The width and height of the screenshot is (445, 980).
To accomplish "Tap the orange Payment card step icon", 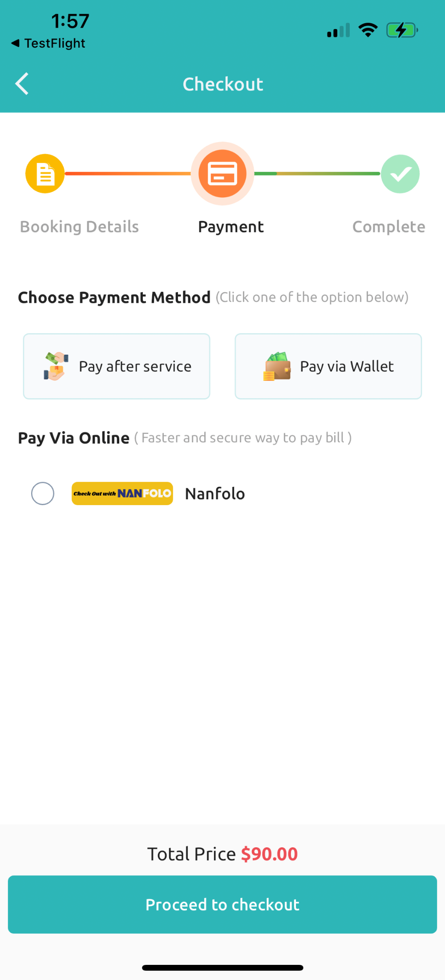I will coord(222,174).
